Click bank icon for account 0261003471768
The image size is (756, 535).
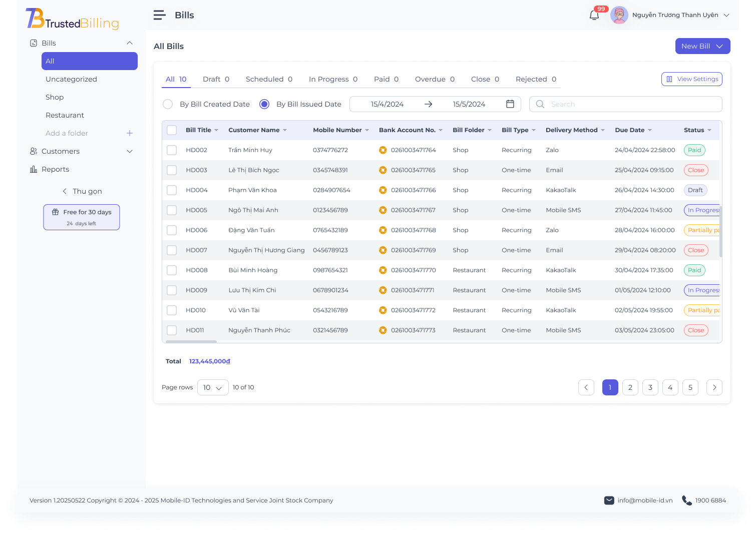coord(383,230)
